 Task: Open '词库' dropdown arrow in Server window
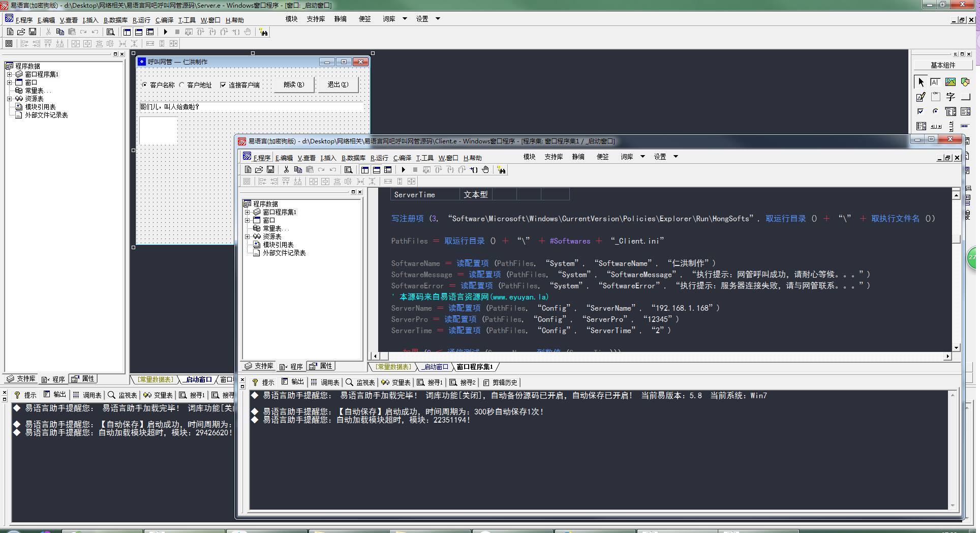click(405, 19)
